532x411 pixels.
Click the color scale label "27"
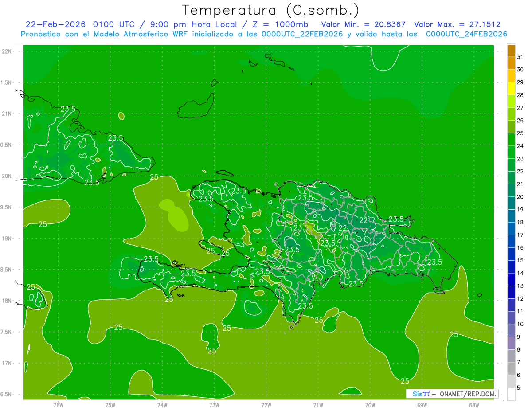coord(520,108)
